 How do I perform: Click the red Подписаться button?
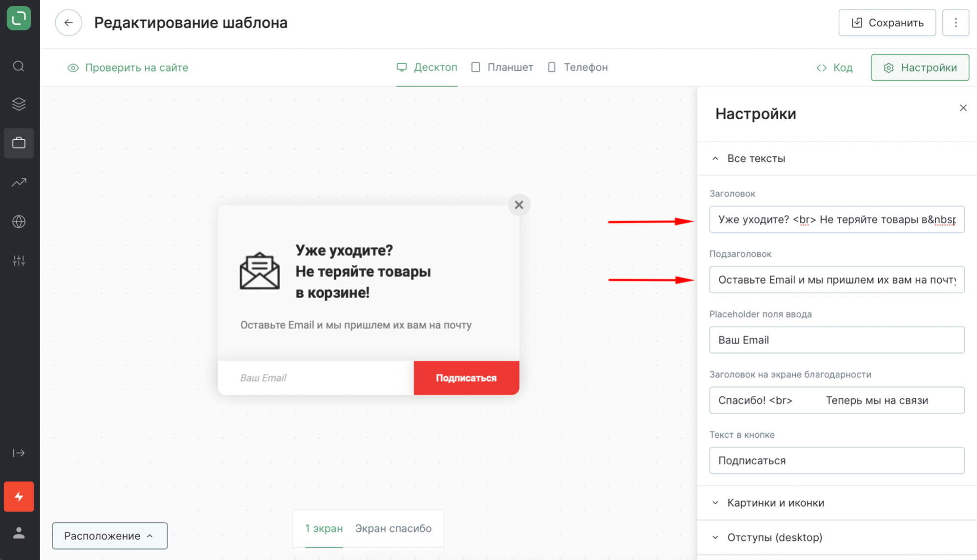(x=466, y=378)
